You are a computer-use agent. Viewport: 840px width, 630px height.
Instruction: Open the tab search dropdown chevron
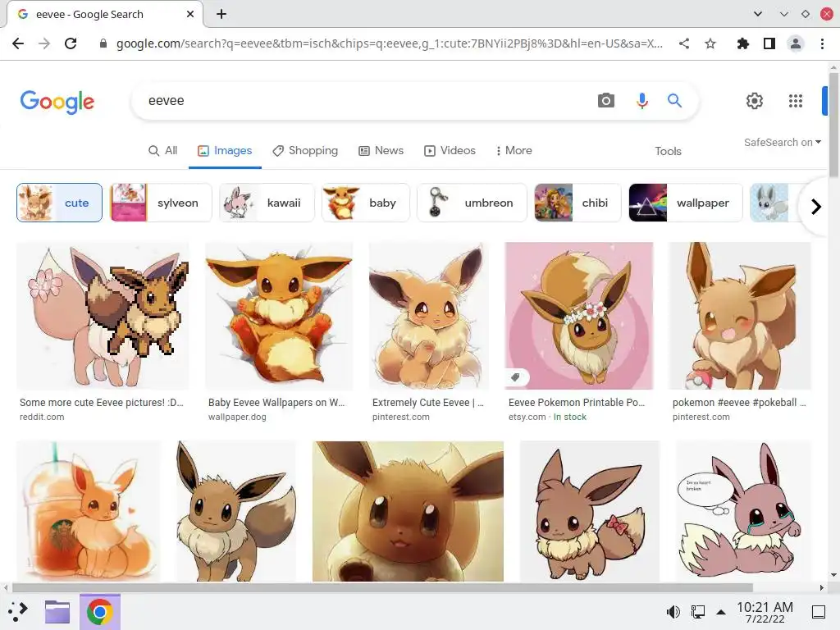757,14
